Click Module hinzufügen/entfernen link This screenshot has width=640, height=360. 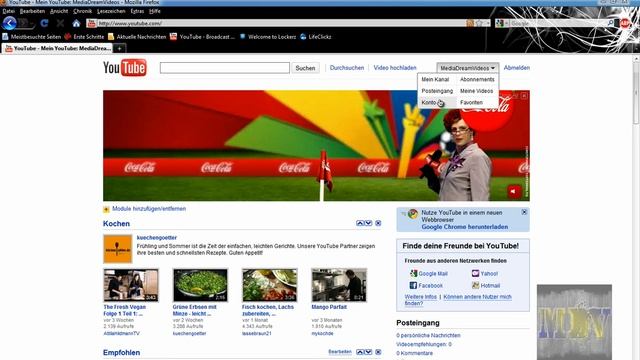pos(149,209)
